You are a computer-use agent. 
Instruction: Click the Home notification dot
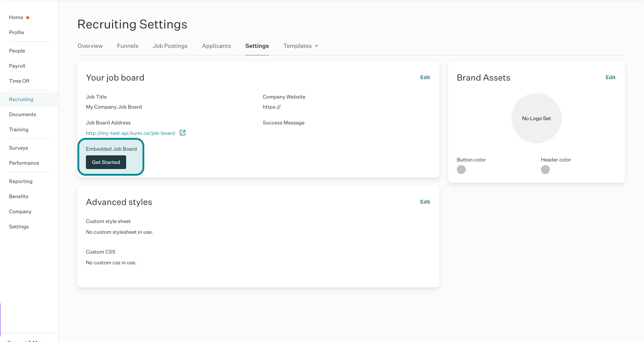[28, 18]
